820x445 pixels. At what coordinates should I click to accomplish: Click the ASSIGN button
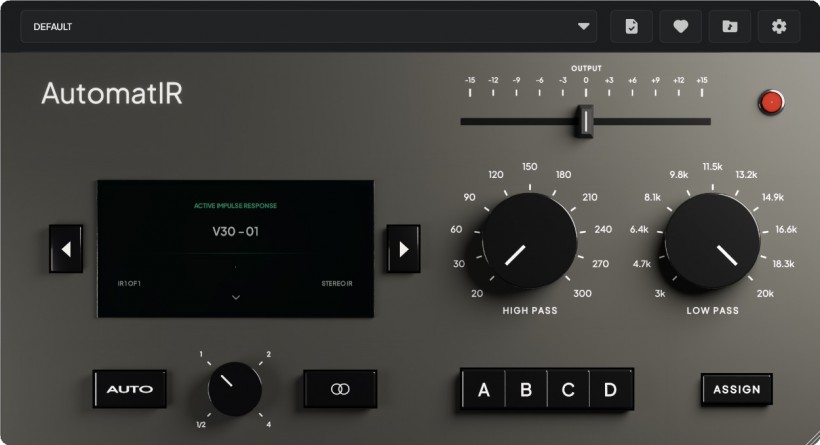point(737,390)
